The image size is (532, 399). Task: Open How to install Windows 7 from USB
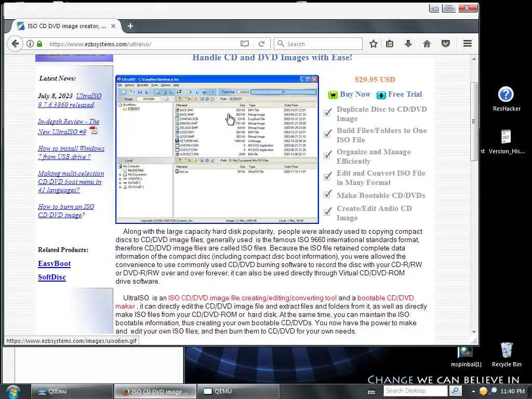point(71,152)
